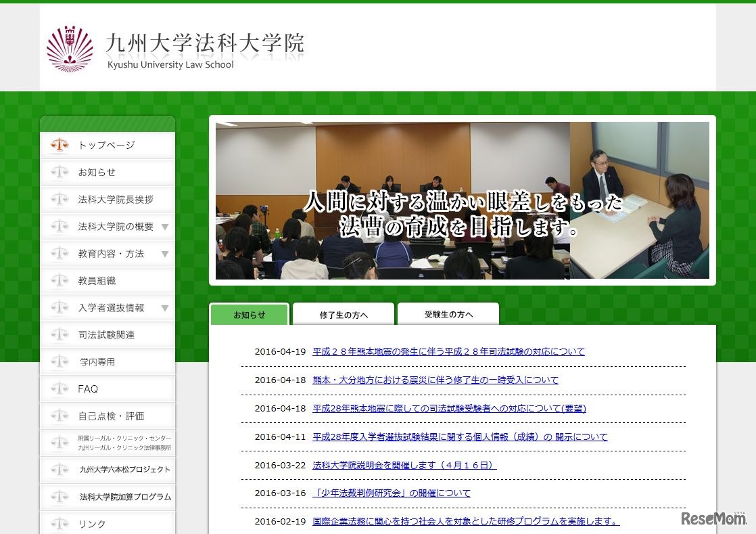The height and width of the screenshot is (534, 756).
Task: Click the 法科大学院説明会 (4月16日) announcement link
Action: (403, 464)
